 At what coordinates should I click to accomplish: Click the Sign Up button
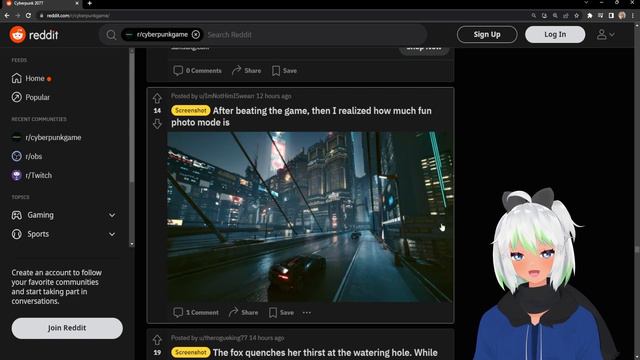[487, 35]
